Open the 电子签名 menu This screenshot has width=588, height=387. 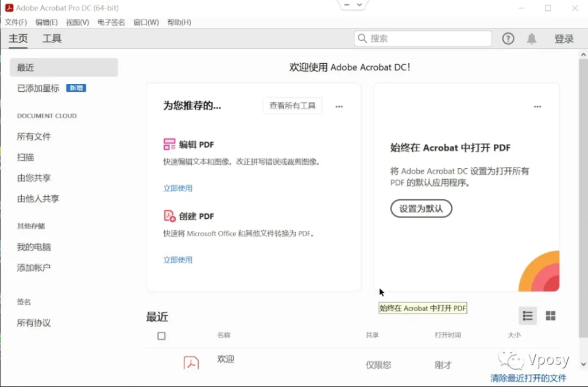(111, 22)
